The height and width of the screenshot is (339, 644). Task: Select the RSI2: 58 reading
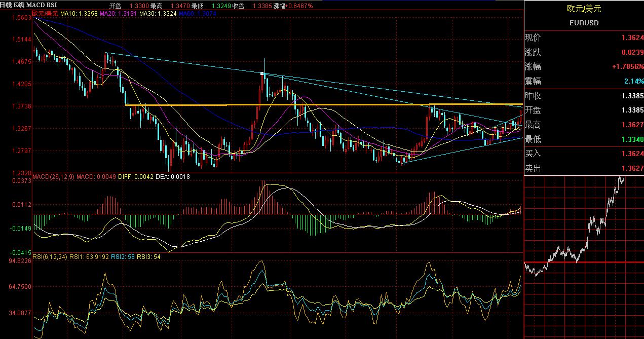(x=124, y=257)
